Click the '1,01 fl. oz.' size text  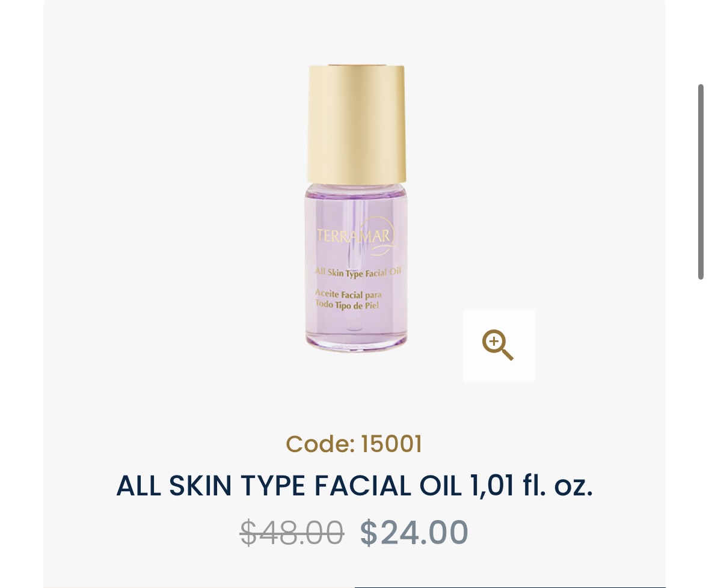[x=532, y=486]
